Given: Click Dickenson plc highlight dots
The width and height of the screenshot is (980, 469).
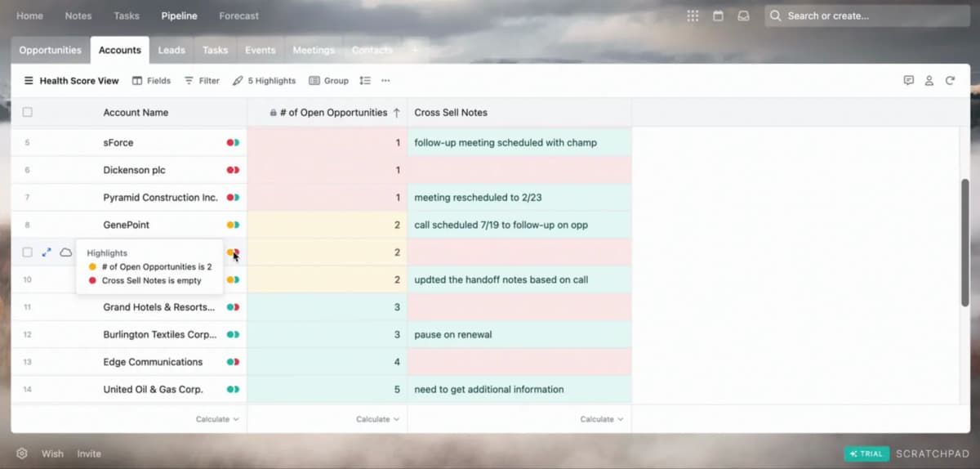Looking at the screenshot, I should coord(233,170).
